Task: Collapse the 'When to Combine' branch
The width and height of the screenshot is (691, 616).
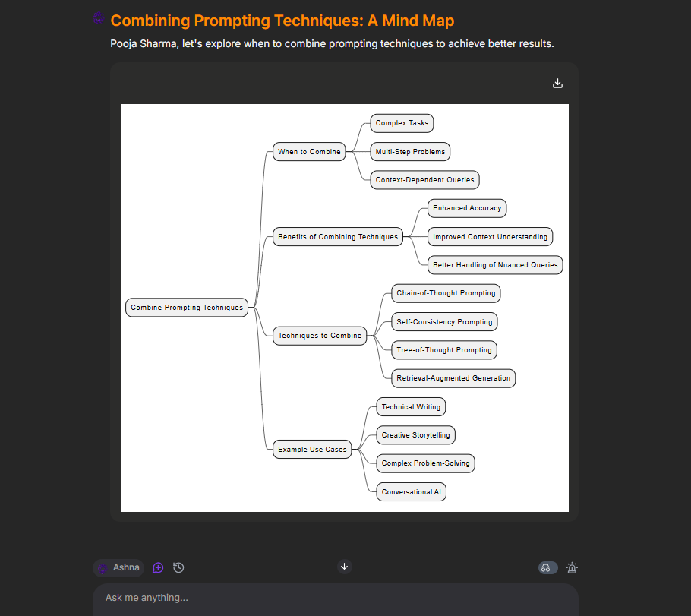Action: coord(308,151)
